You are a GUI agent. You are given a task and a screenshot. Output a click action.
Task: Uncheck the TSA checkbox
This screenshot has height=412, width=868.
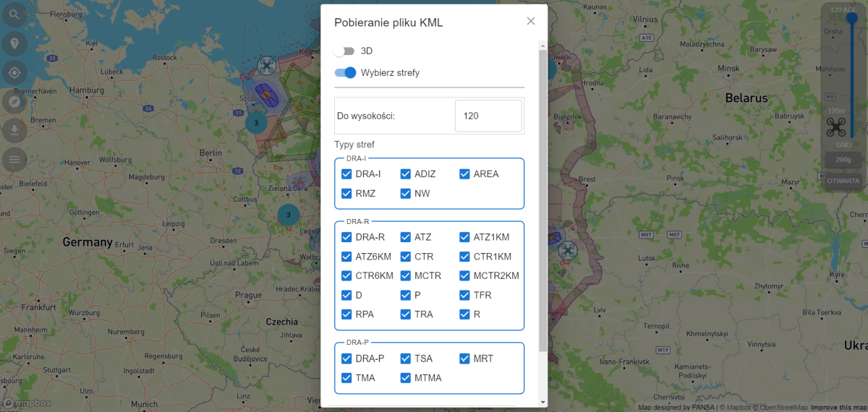[406, 359]
